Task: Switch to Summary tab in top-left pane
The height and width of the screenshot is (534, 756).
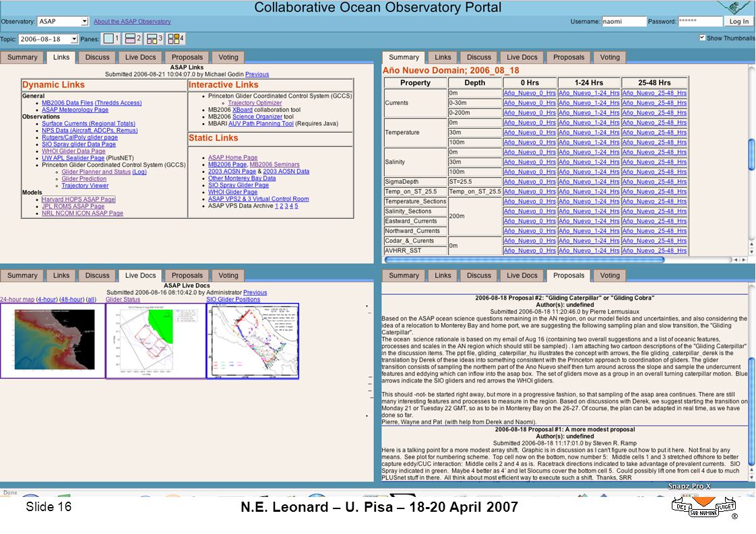Action: [x=22, y=57]
